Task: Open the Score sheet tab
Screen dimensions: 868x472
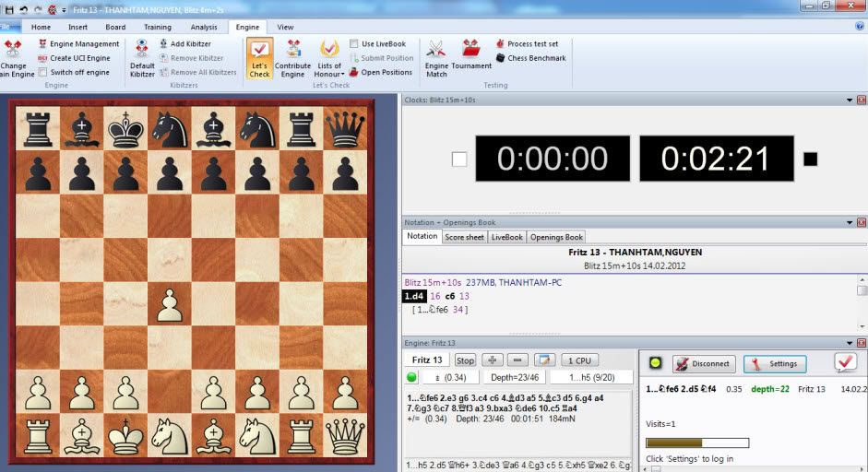Action: [x=465, y=237]
